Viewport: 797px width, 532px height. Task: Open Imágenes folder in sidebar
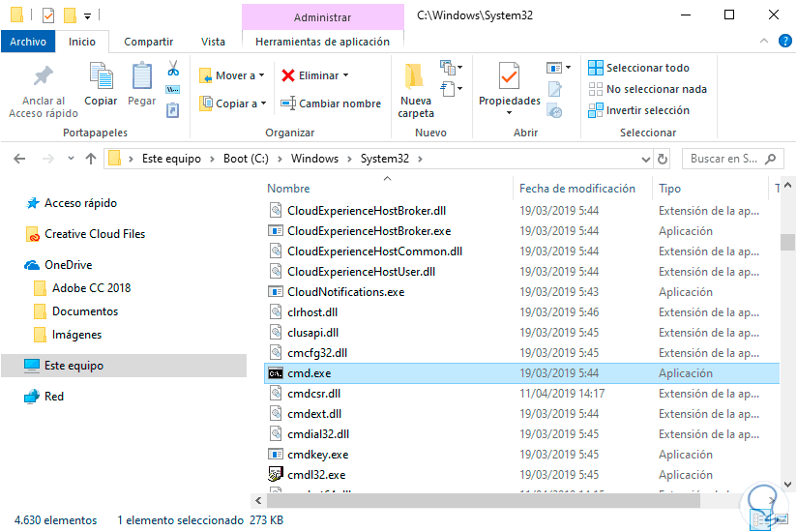pos(68,335)
